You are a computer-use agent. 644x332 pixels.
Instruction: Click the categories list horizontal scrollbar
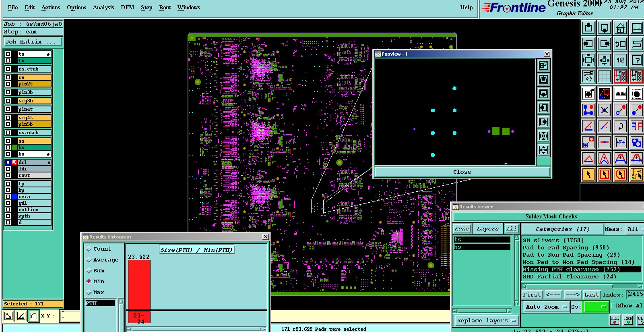582,286
